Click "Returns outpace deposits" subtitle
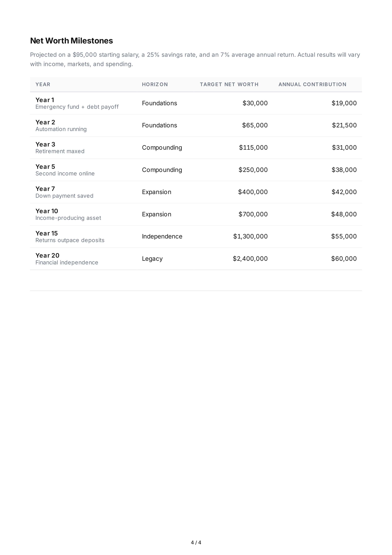Viewport: 392px width, 555px height. 70,240
